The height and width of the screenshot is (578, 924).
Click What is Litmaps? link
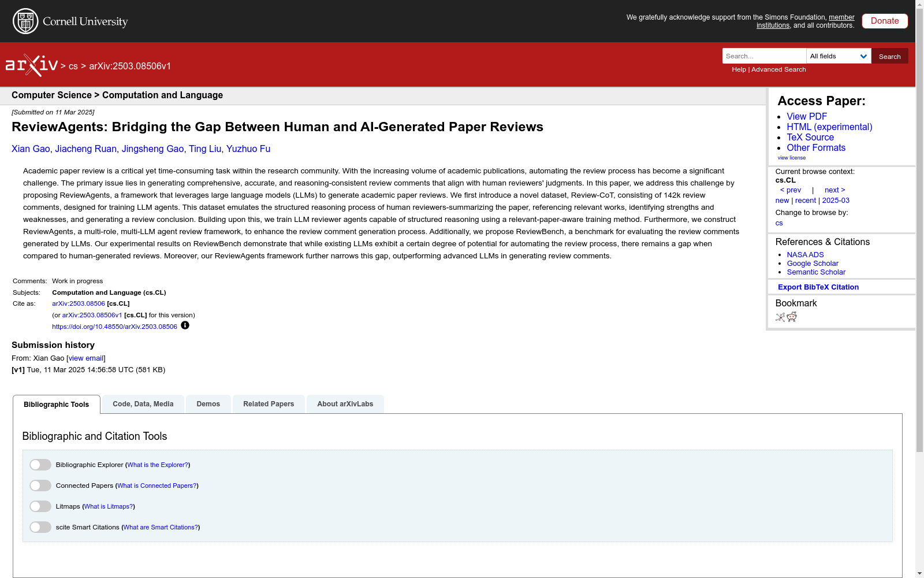coord(109,506)
